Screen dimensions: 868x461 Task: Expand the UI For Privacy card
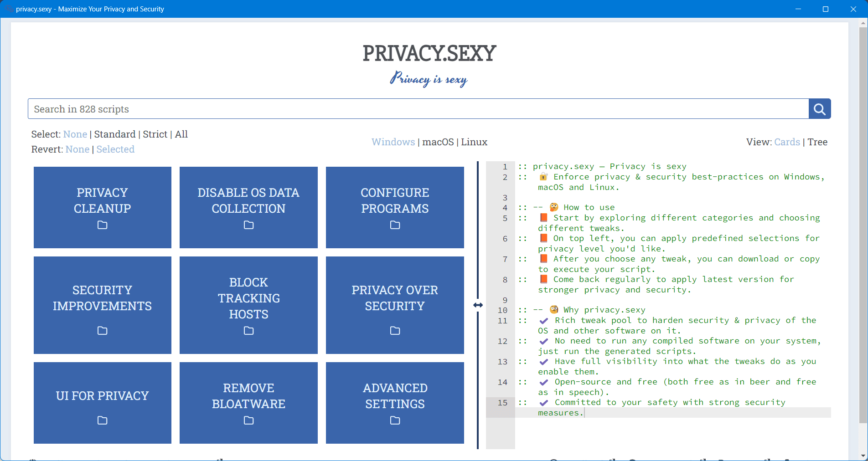tap(102, 396)
